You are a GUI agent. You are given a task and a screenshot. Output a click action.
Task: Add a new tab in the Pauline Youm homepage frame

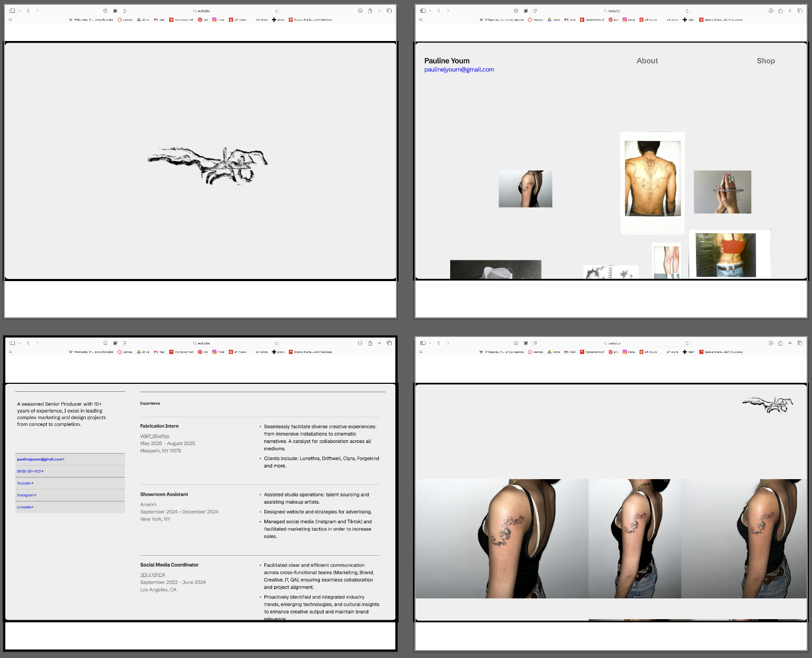[790, 11]
